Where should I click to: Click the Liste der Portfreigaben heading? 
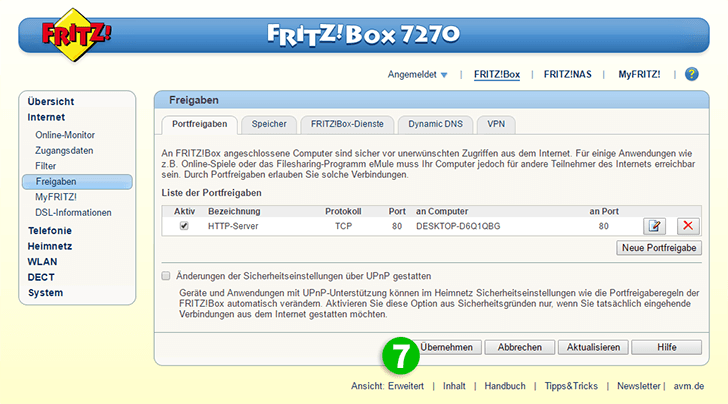(x=211, y=193)
